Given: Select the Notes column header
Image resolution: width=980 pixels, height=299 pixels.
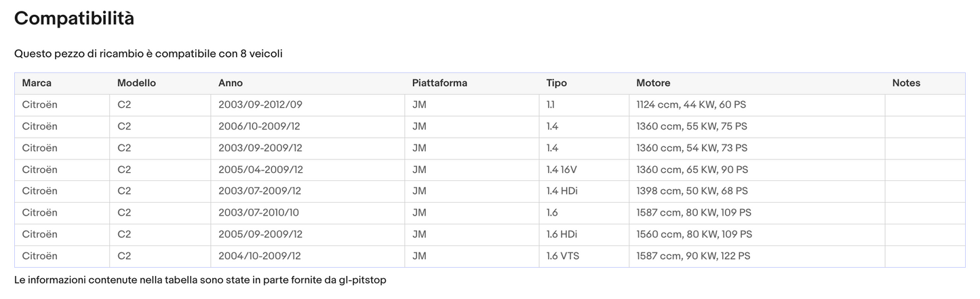Looking at the screenshot, I should pos(906,83).
